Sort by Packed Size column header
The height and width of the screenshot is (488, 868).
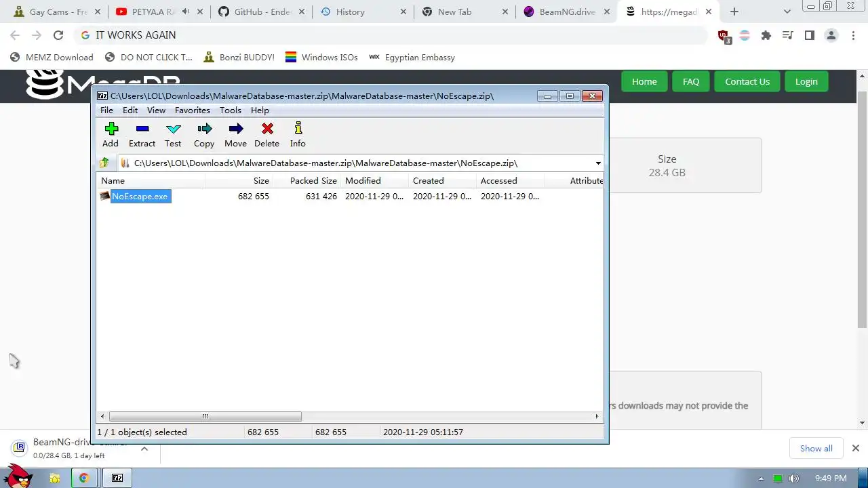[307, 180]
